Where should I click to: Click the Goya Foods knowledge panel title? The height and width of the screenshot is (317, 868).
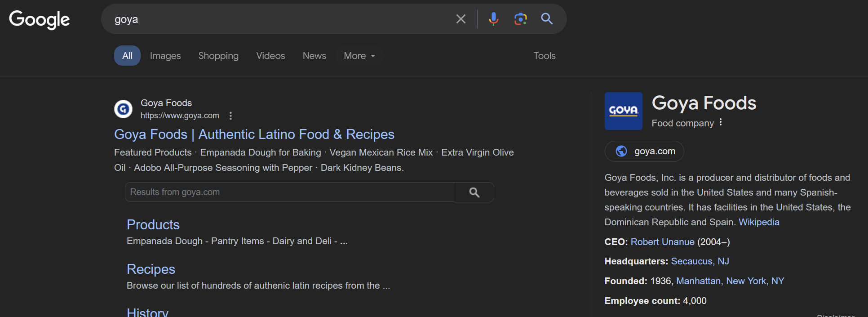pos(704,103)
